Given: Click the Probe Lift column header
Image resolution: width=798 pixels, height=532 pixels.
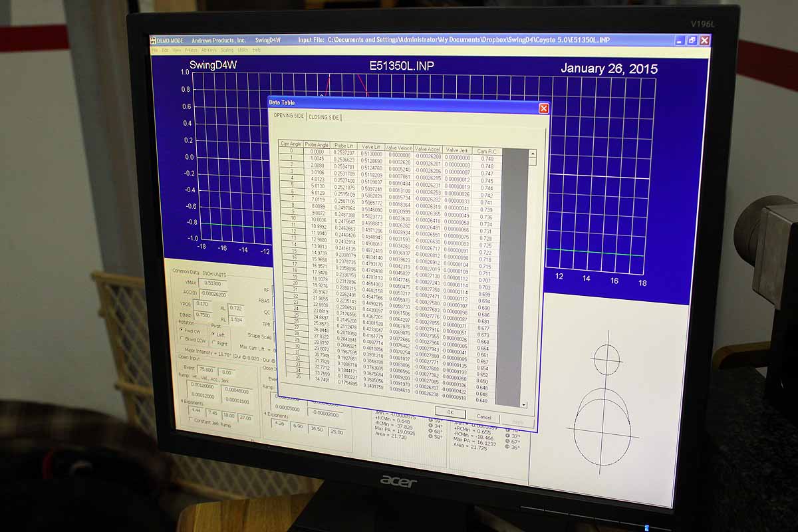Looking at the screenshot, I should tap(344, 145).
